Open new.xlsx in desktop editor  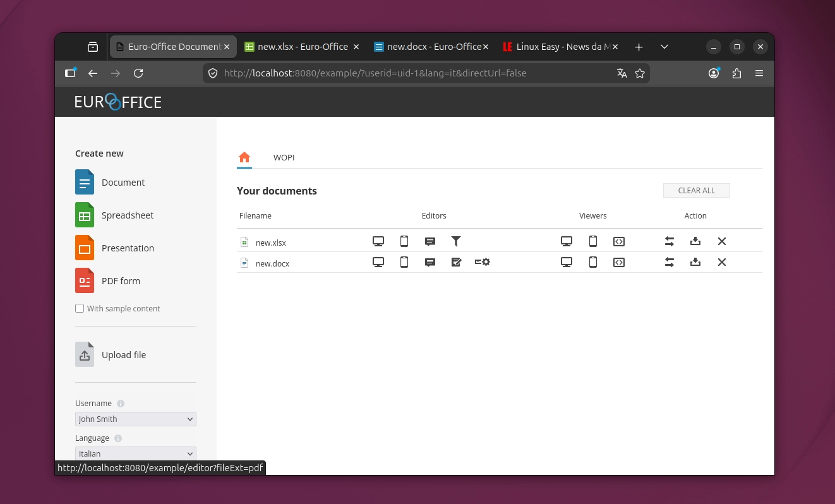378,241
